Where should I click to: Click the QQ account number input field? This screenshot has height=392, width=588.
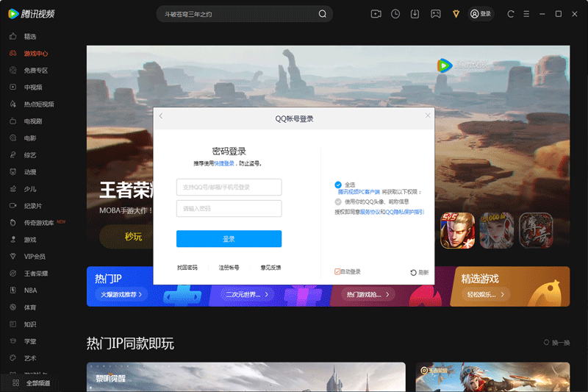(229, 188)
